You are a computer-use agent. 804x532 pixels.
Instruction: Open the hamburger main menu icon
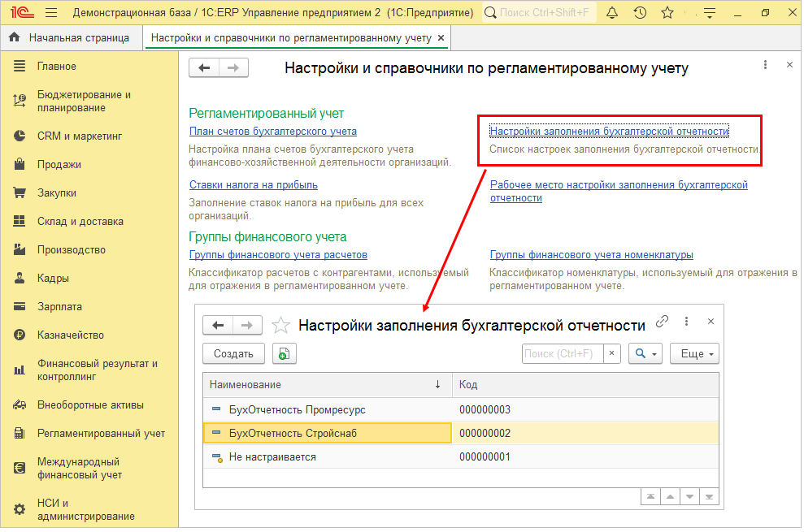point(51,13)
